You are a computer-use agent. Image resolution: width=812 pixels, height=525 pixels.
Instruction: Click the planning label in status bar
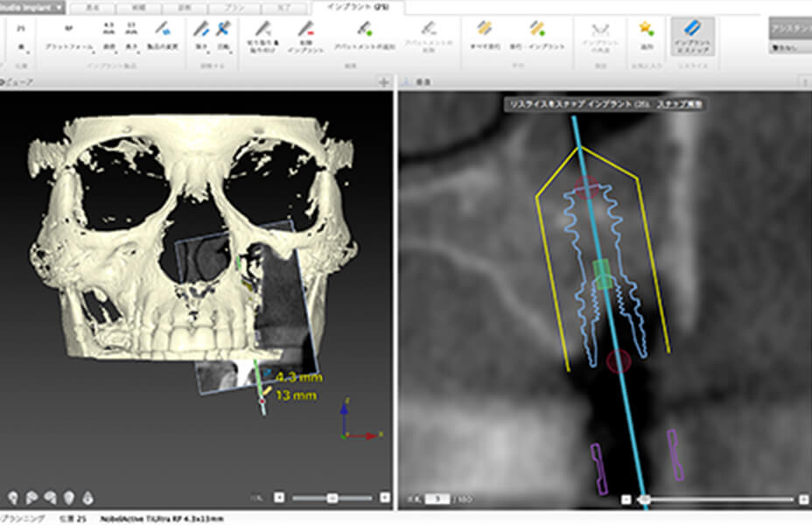[22, 518]
